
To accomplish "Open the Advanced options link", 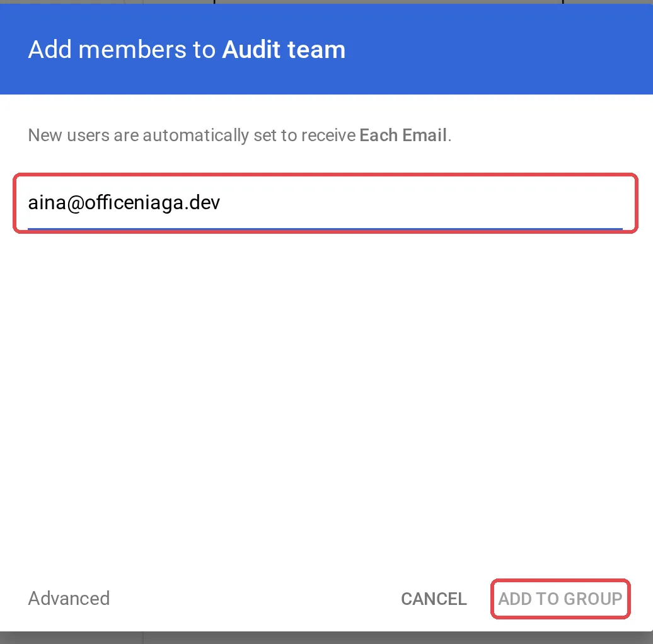I will click(69, 598).
